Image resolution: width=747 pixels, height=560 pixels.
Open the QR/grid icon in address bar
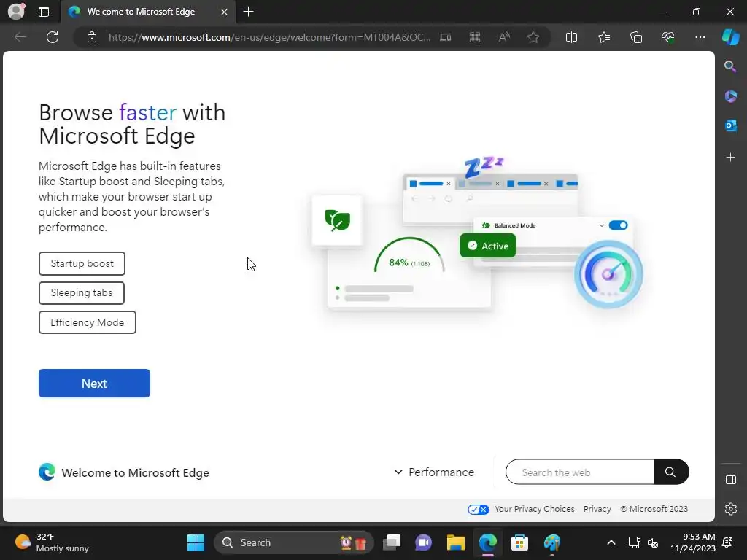[474, 37]
